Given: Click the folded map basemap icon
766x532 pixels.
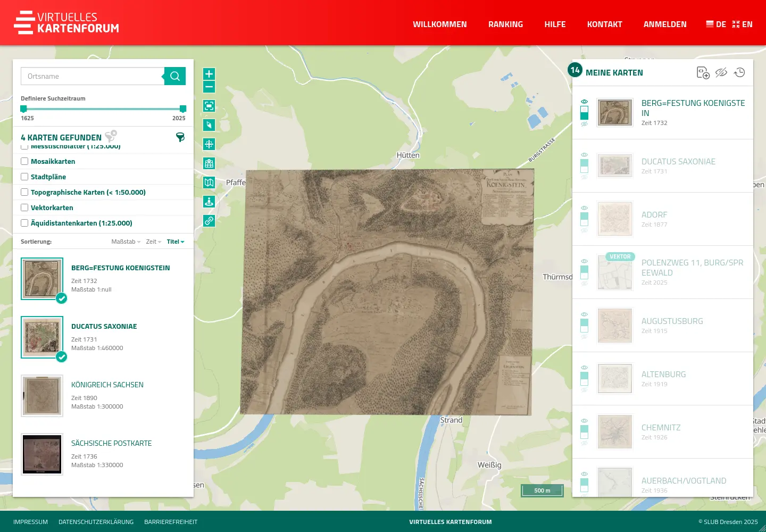Looking at the screenshot, I should coord(209,182).
